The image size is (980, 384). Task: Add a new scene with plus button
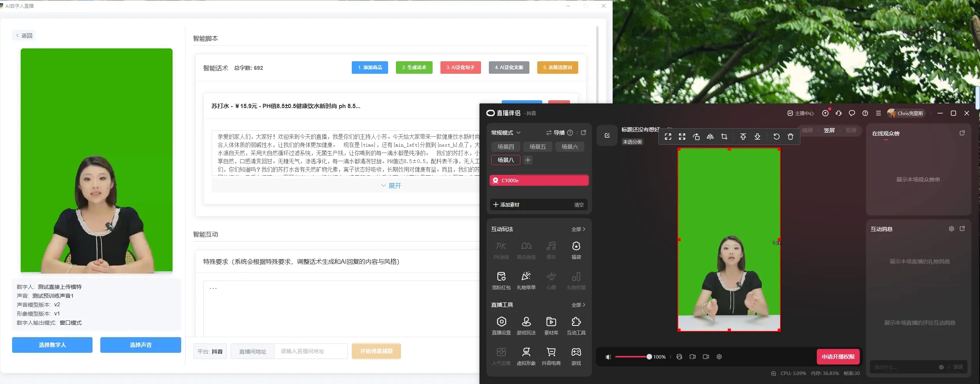(528, 160)
